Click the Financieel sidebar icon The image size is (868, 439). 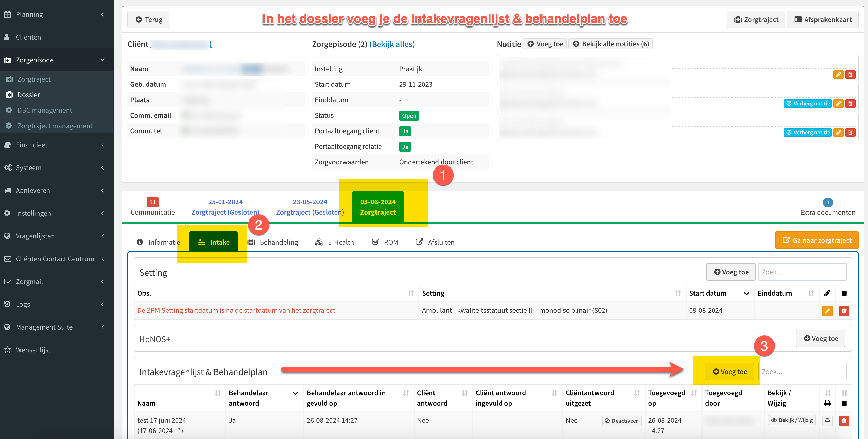pyautogui.click(x=8, y=145)
